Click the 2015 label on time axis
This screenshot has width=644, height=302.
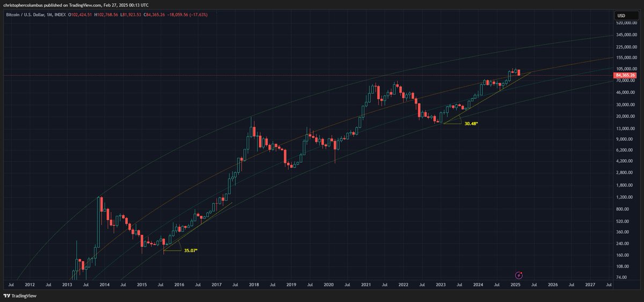[x=142, y=284]
